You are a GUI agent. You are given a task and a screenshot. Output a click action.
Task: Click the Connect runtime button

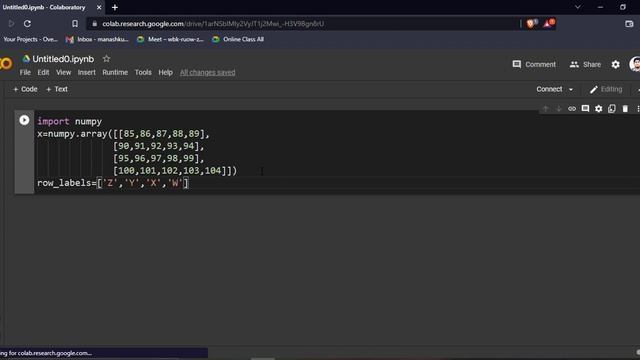[x=549, y=89]
